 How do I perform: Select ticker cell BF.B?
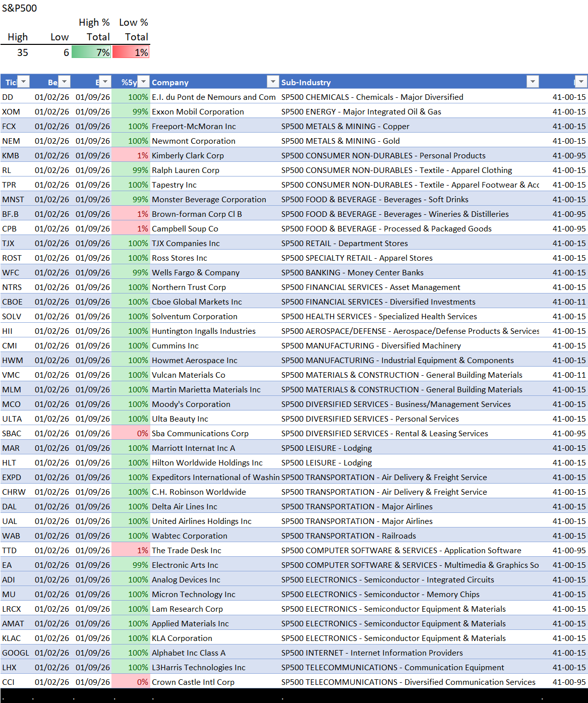pyautogui.click(x=16, y=214)
